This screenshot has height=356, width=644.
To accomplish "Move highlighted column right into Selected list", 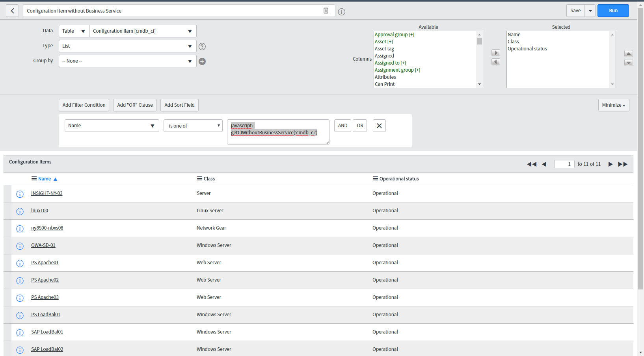I will point(495,52).
